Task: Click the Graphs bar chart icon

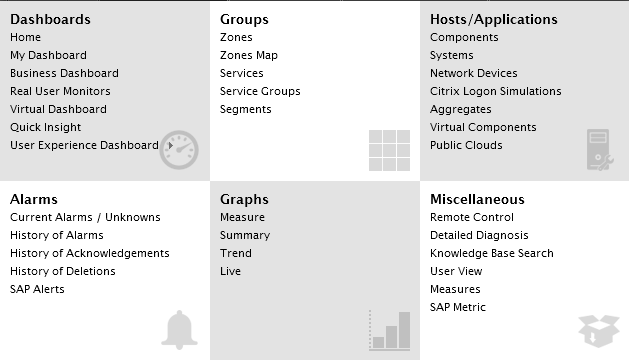Action: tap(390, 331)
